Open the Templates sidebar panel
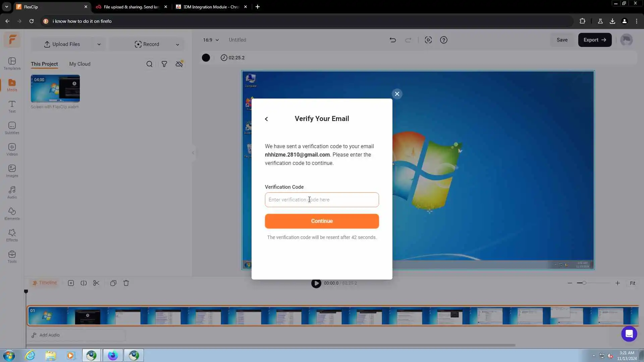 (12, 63)
